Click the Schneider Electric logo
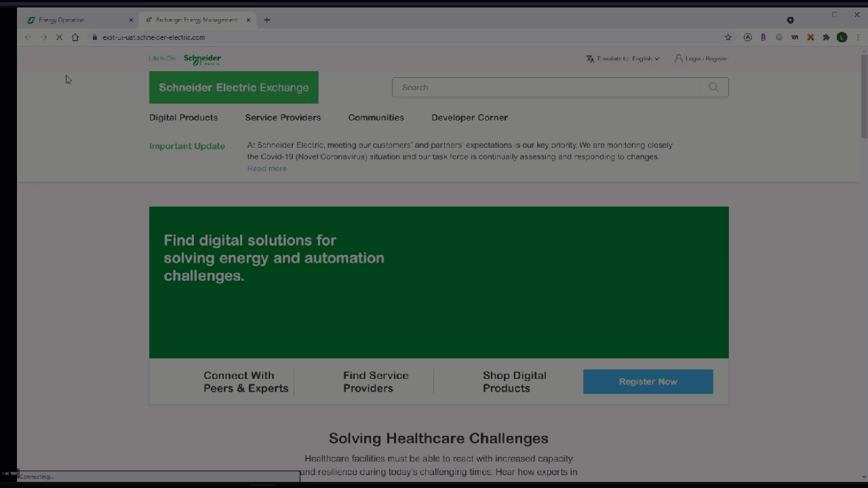 click(202, 59)
